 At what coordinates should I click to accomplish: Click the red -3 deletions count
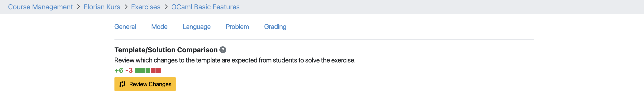[129, 71]
